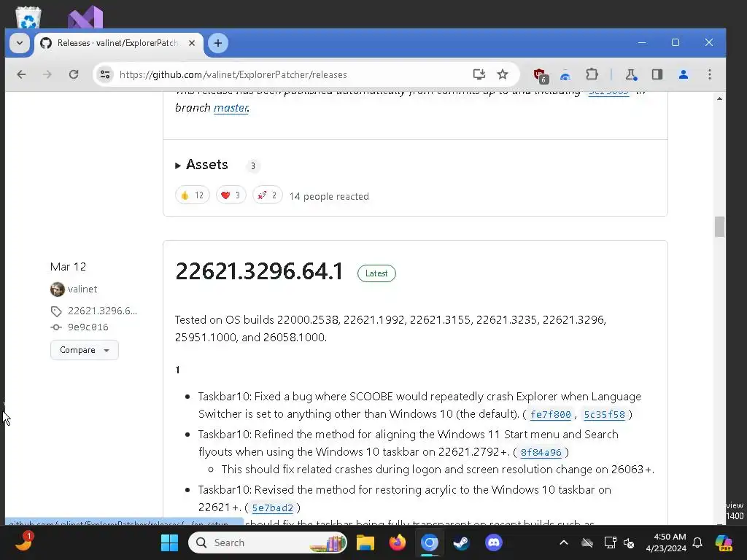
Task: Open the Windows Start menu
Action: 169,542
